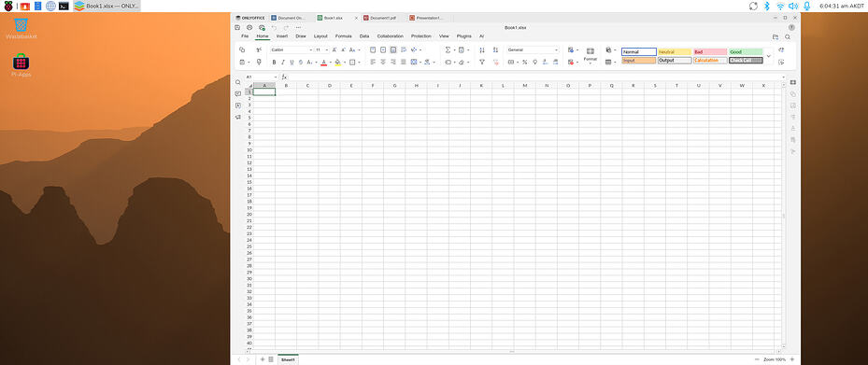Image resolution: width=868 pixels, height=365 pixels.
Task: Apply the Input cell style
Action: 639,61
